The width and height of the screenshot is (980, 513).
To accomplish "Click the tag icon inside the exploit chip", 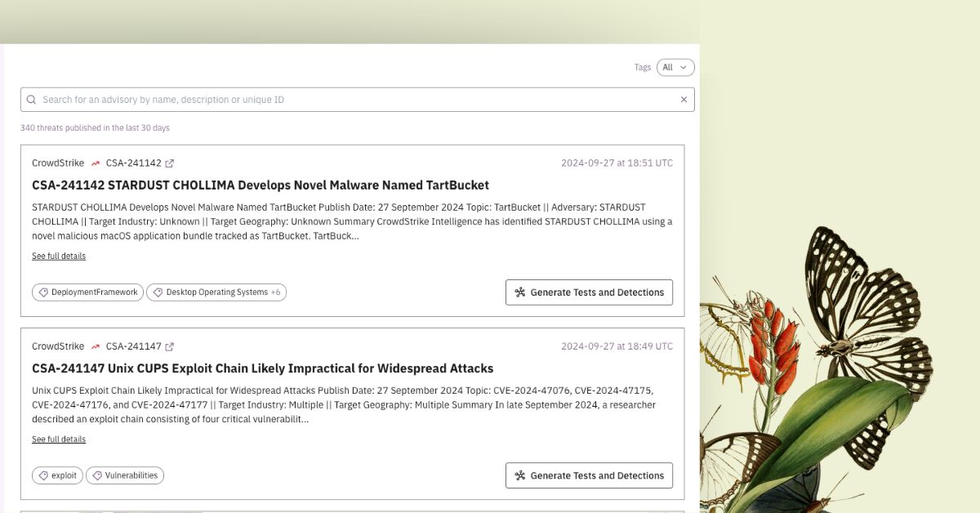I will (43, 475).
